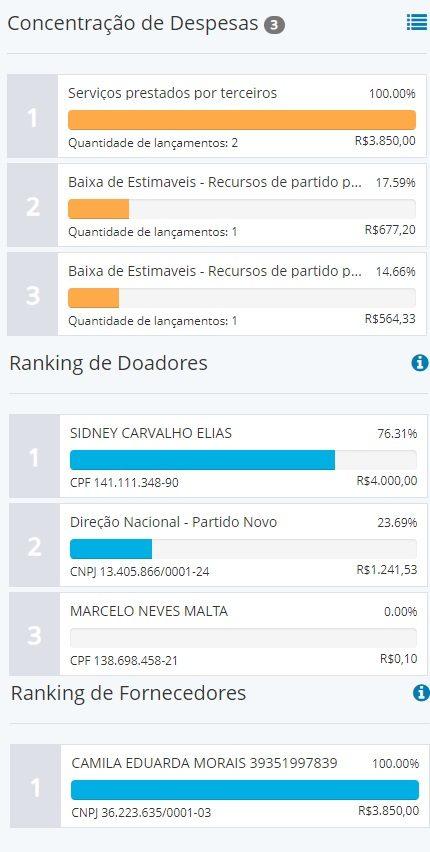The image size is (430, 852).
Task: Select rank 1 tile beside CAMILA EDUARDA MORAIS
Action: 35,786
